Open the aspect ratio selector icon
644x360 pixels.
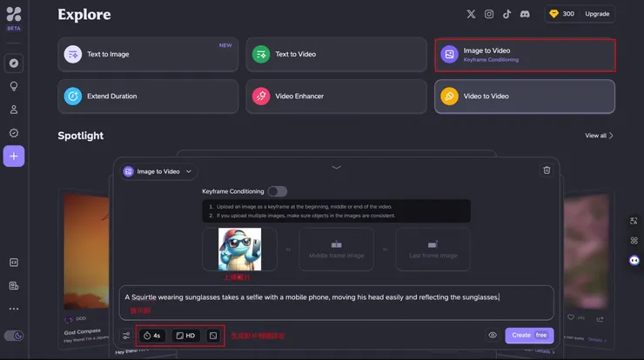[213, 336]
